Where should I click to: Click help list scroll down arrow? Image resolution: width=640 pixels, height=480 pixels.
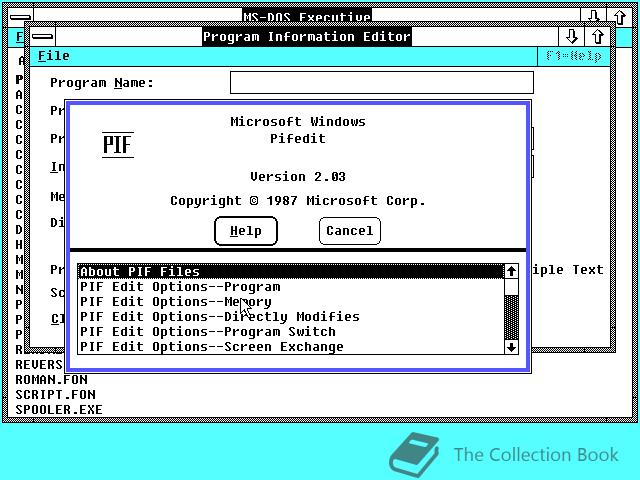511,347
